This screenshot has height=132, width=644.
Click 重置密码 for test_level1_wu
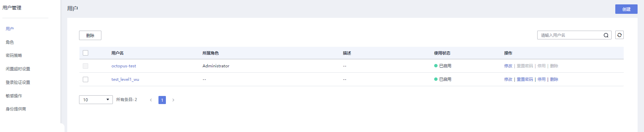coord(525,79)
